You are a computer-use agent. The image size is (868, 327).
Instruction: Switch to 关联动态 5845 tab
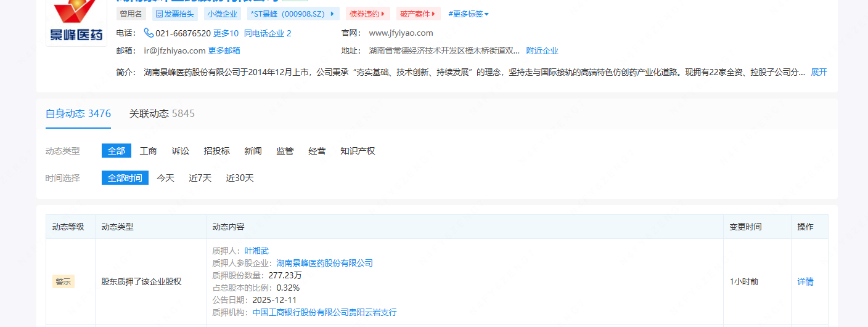click(162, 113)
